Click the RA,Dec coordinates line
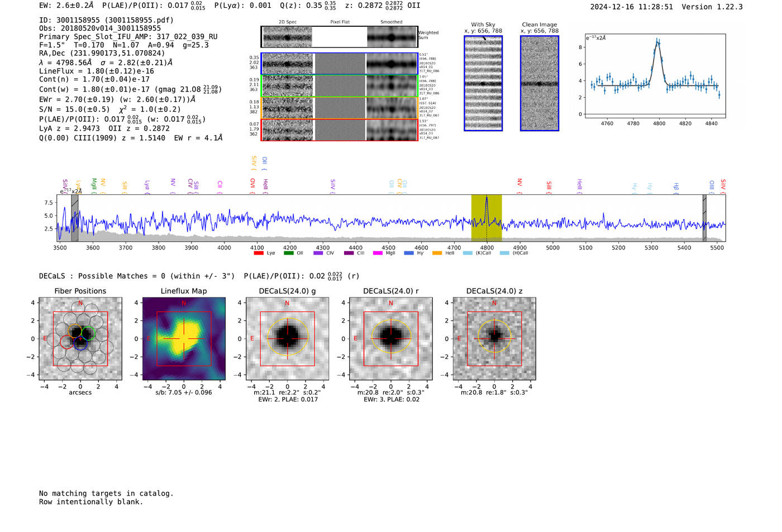 (x=102, y=54)
